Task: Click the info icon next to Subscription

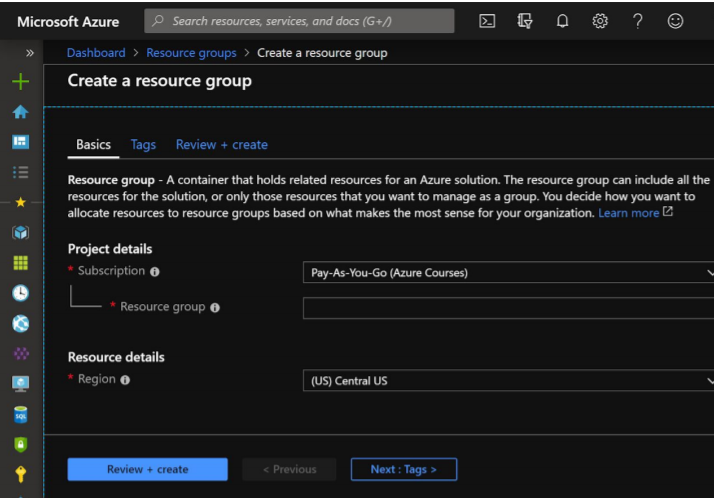Action: (155, 272)
